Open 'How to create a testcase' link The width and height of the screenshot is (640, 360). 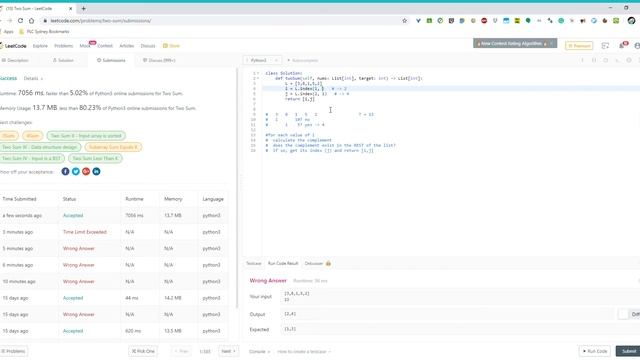304,351
